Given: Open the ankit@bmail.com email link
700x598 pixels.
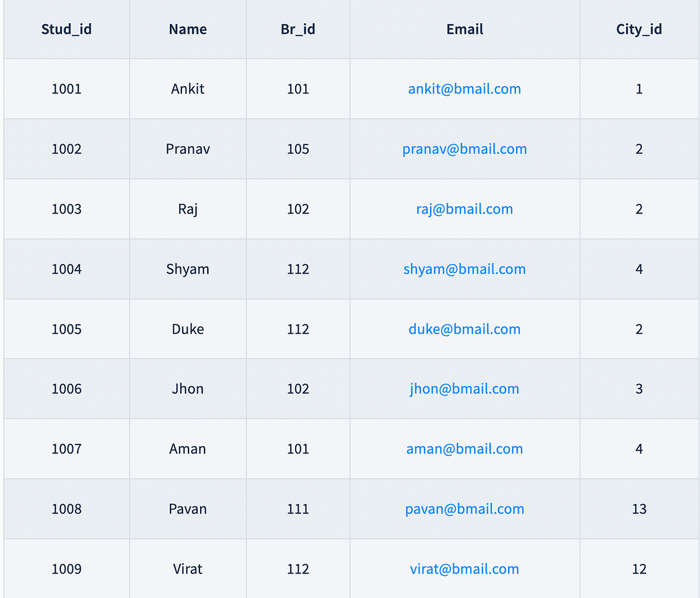Looking at the screenshot, I should pos(464,89).
